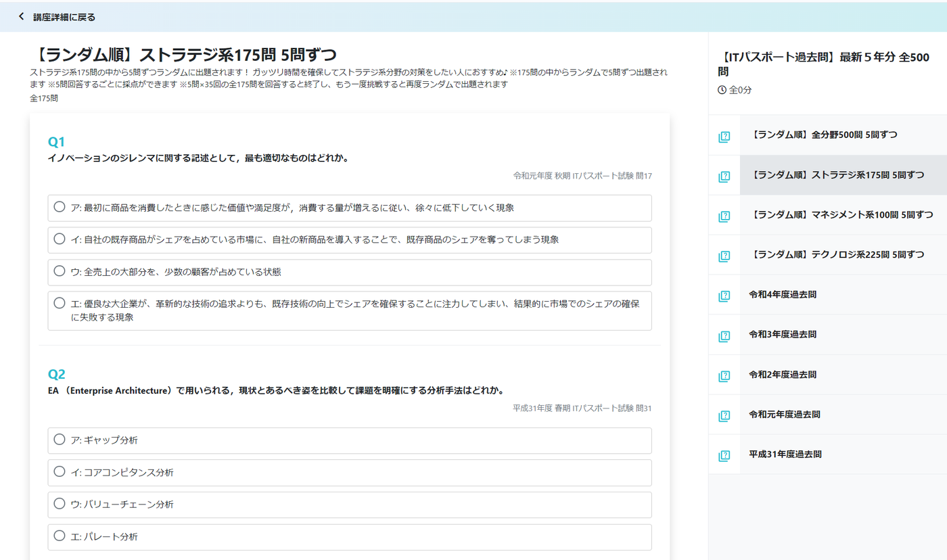Click the Q2 heading label
This screenshot has width=947, height=560.
(x=56, y=374)
